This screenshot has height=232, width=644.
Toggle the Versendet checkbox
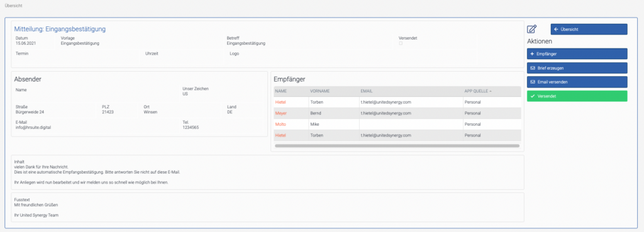coord(401,43)
